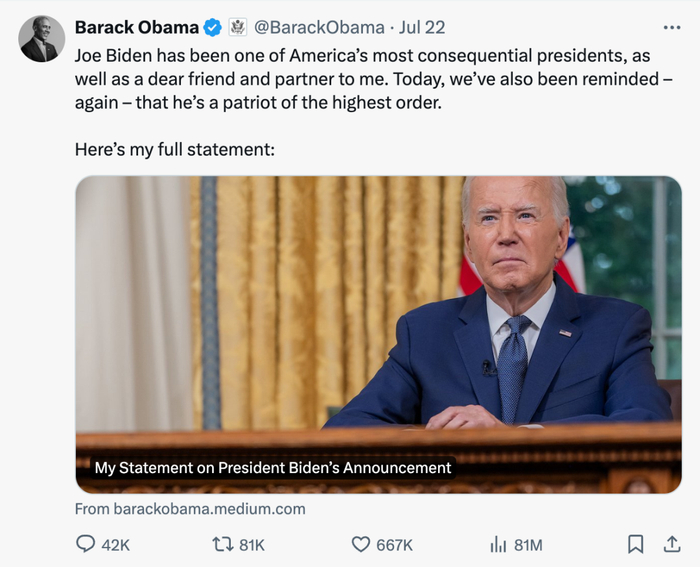The width and height of the screenshot is (700, 567).
Task: Click the card headline about Biden's Announcement
Action: tap(273, 467)
